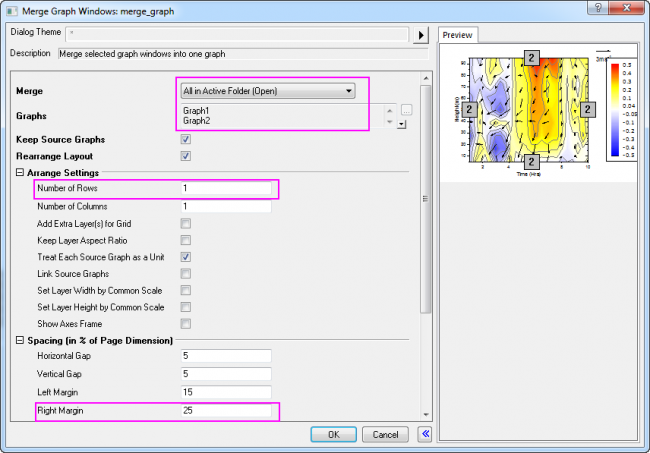650x453 pixels.
Task: Collapse the Spacing section
Action: pyautogui.click(x=19, y=341)
